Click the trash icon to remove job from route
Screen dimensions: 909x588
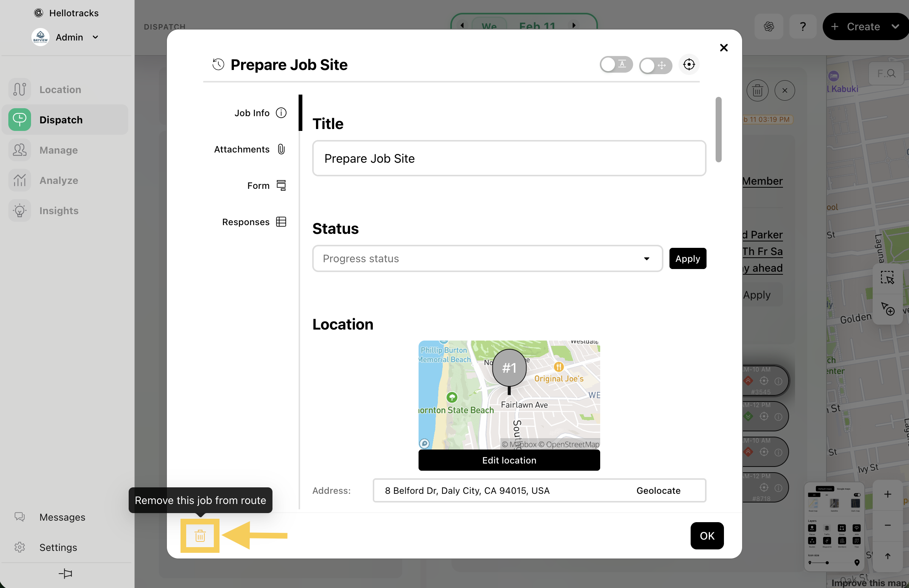pos(200,535)
